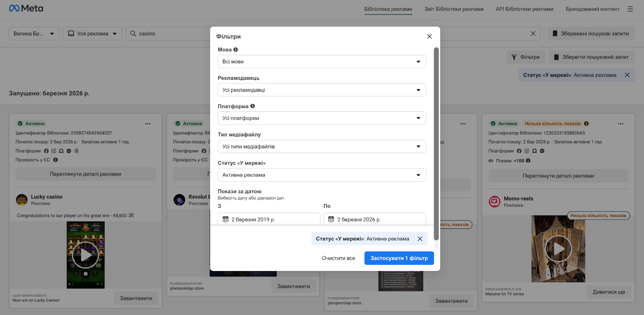
Task: Click Завантажити on second card plorqexindap.store
Action: click(x=294, y=286)
